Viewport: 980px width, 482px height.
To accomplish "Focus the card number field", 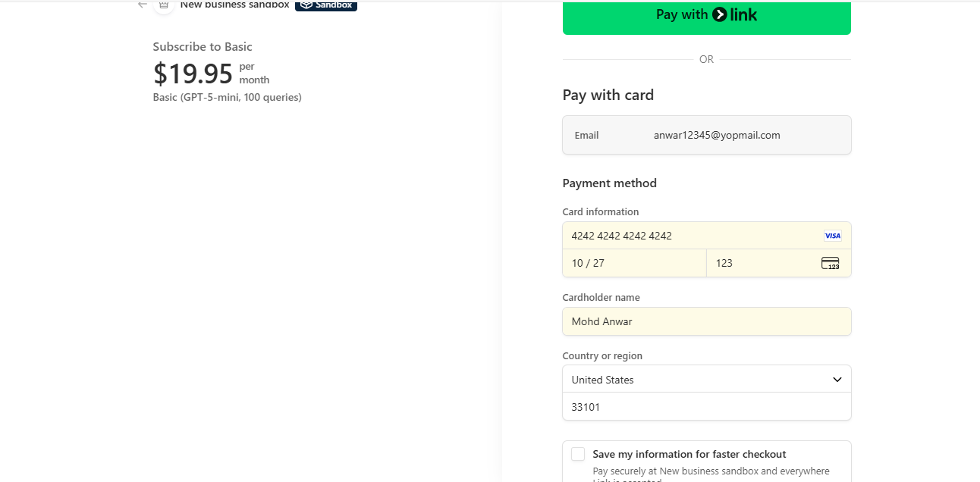I will tap(690, 236).
